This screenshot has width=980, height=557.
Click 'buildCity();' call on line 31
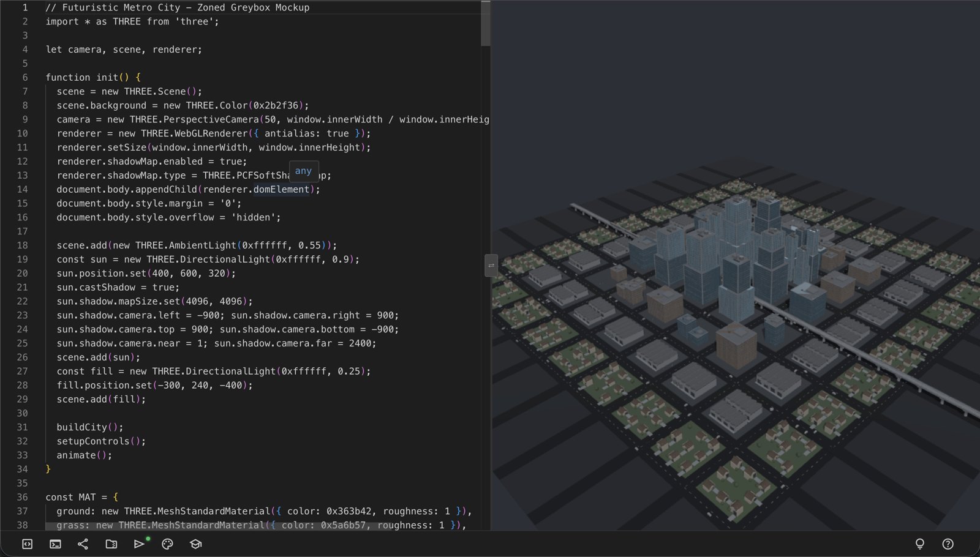90,427
